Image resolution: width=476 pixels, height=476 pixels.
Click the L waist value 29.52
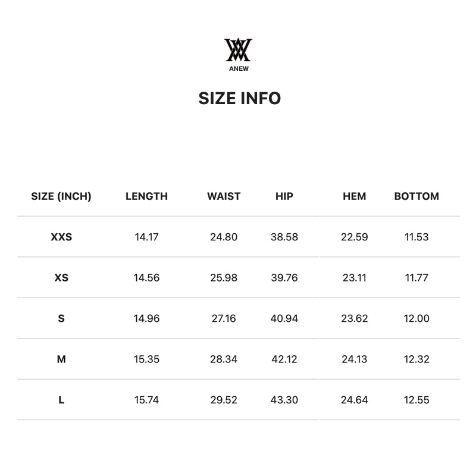[x=224, y=400]
